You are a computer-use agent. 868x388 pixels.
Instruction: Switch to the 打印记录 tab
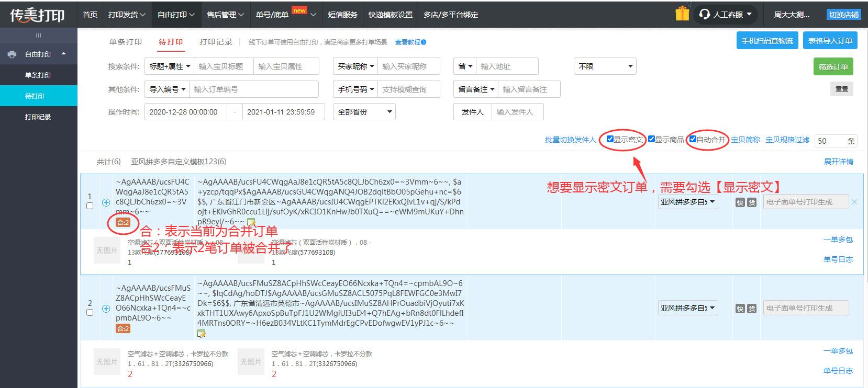[216, 42]
